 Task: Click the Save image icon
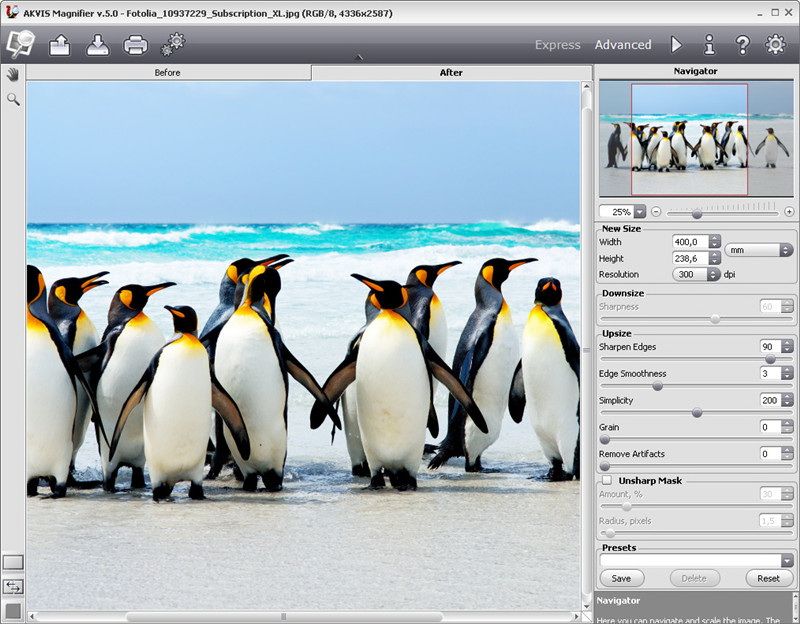(97, 44)
